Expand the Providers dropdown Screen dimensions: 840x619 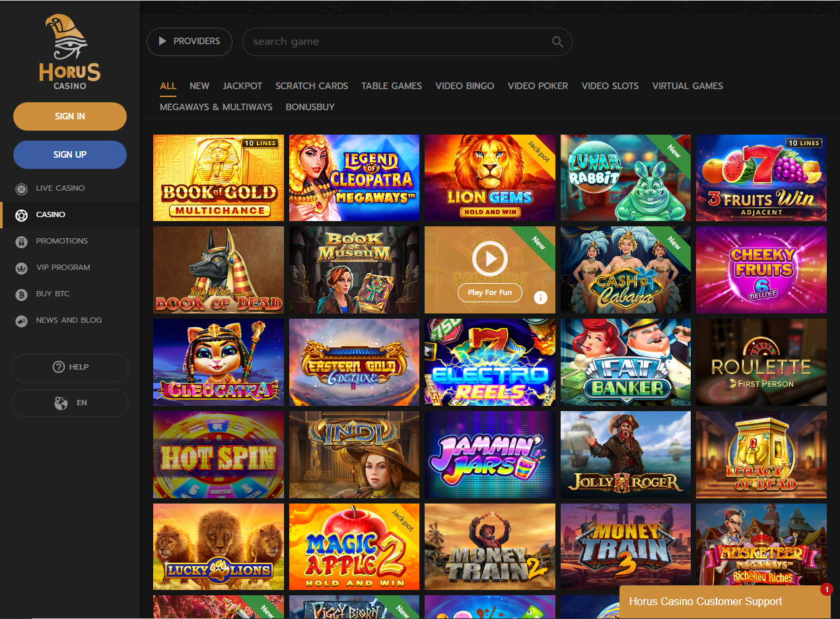(189, 42)
